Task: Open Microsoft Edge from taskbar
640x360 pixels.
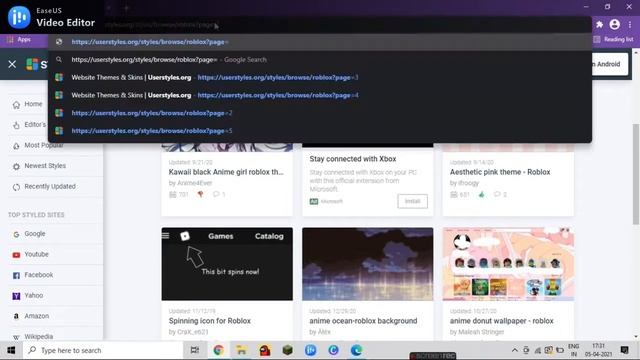Action: click(x=356, y=350)
